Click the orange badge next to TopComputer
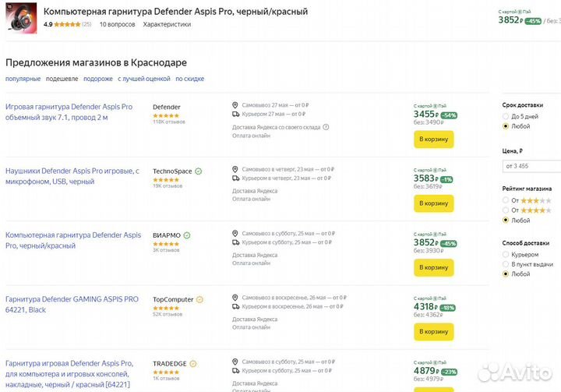The image size is (561, 392). (199, 299)
